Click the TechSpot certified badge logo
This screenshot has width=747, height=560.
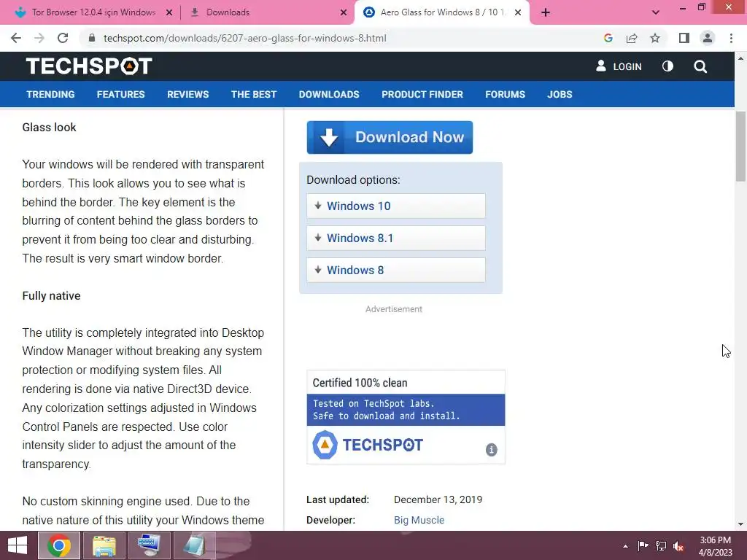[x=368, y=445]
